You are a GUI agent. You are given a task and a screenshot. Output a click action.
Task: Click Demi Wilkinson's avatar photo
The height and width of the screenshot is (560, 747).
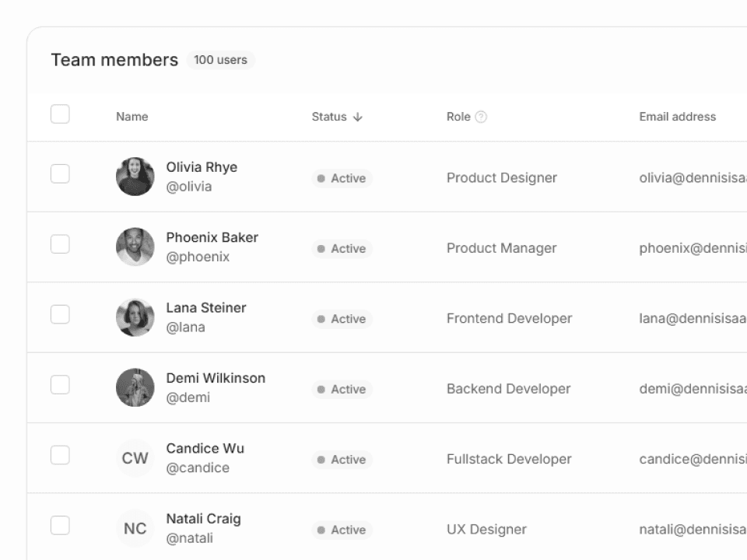coord(135,387)
